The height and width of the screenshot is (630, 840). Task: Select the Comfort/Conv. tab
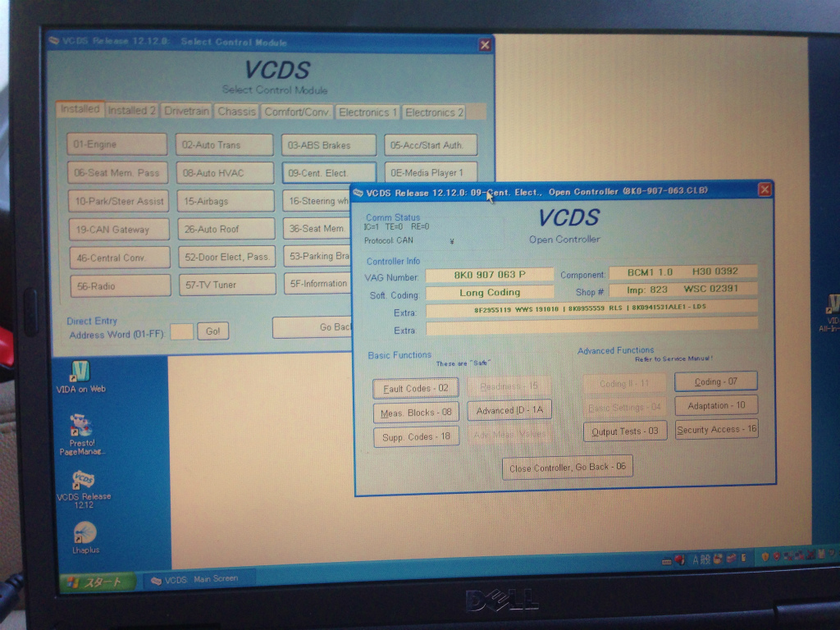pos(297,112)
